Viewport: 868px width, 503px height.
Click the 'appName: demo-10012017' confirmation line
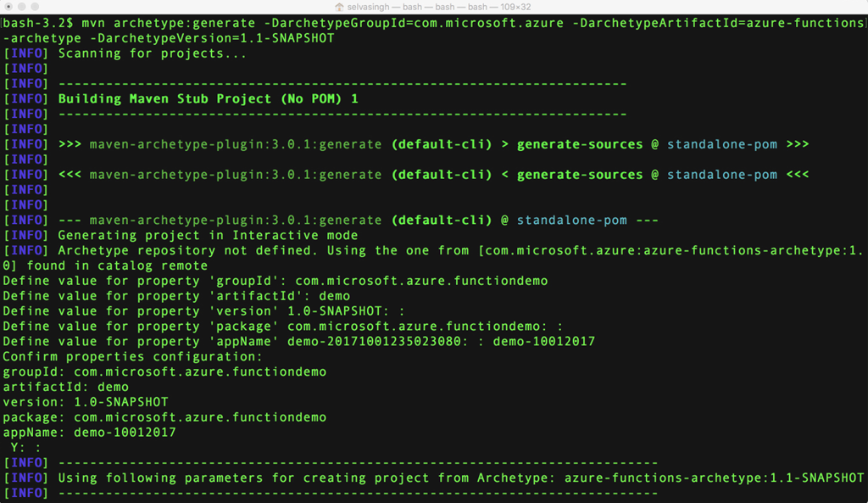click(89, 433)
